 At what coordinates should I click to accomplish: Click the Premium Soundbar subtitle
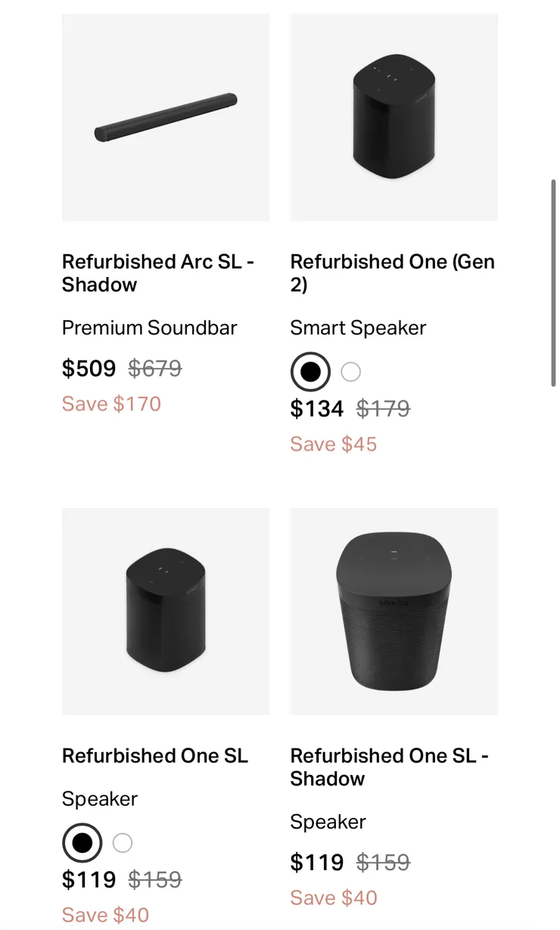(150, 328)
